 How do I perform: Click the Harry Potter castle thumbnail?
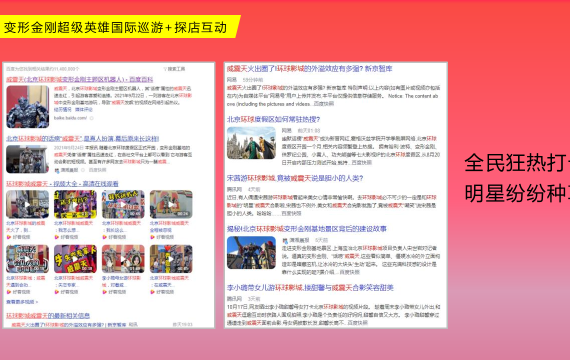[x=251, y=143]
